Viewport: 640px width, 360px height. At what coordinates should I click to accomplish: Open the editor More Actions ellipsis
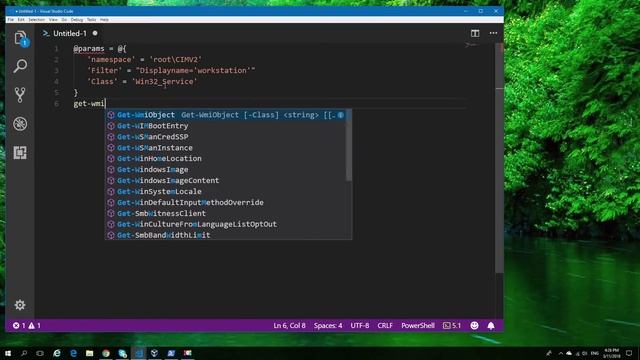[x=493, y=33]
